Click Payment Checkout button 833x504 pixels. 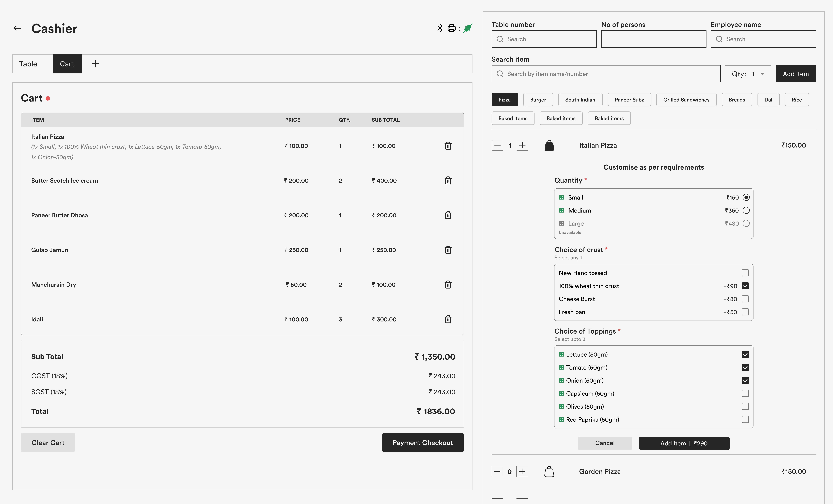[x=423, y=443]
